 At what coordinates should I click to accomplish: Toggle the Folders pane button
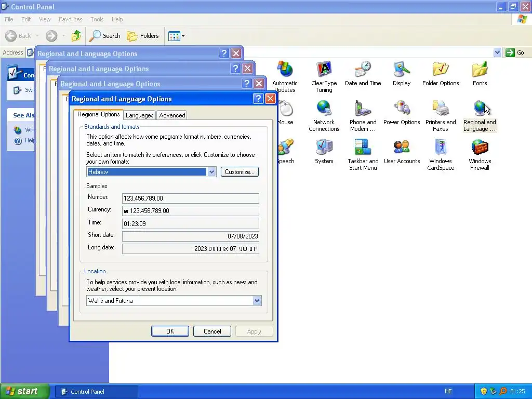pos(143,36)
